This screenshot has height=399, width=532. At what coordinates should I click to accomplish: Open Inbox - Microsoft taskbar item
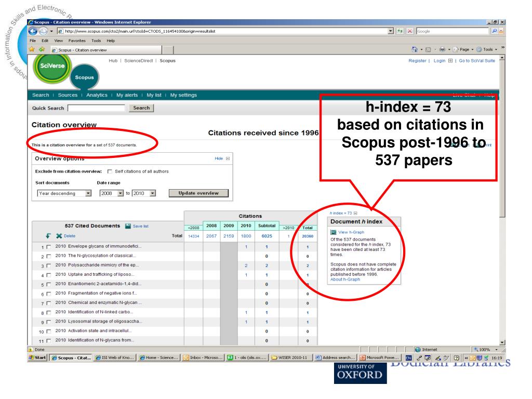pos(203,357)
